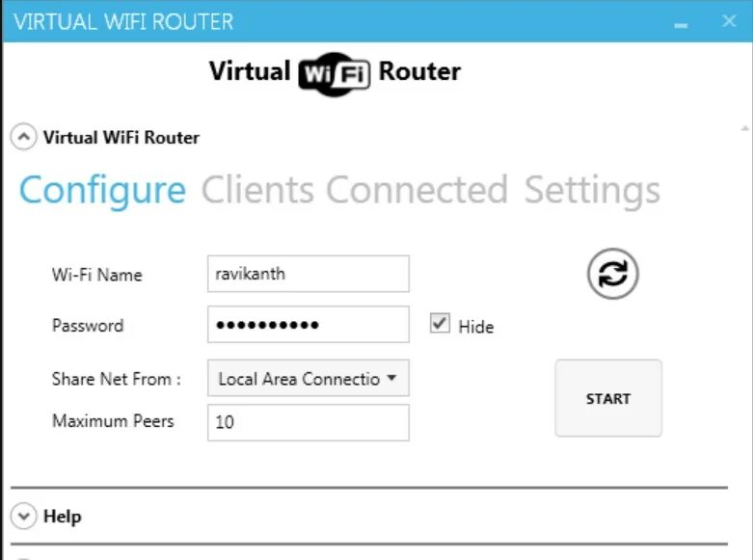Minimize the Virtual WiFi Router window

(681, 24)
